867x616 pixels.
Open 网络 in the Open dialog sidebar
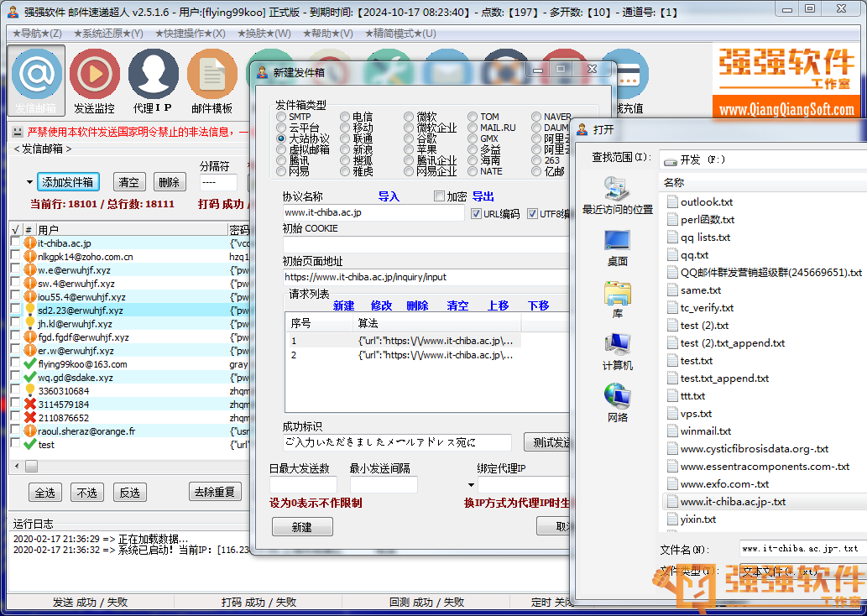(x=617, y=404)
